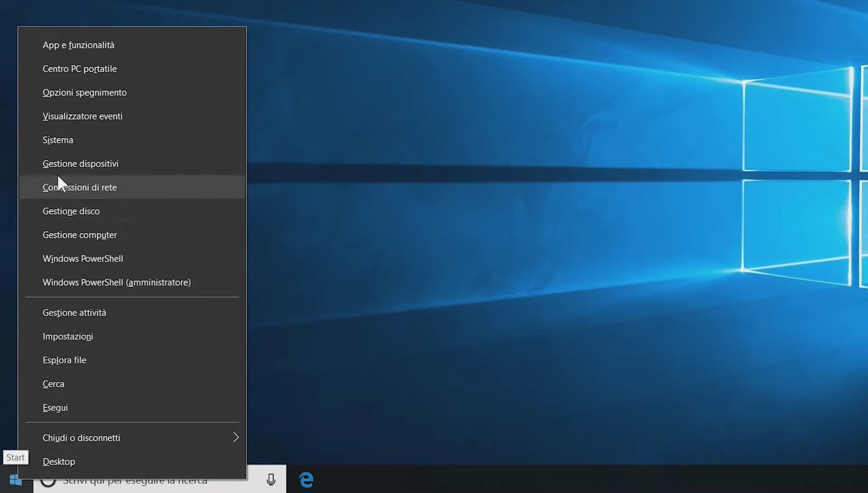Select the Esegui entry
Screen dimensions: 868x493
(55, 408)
